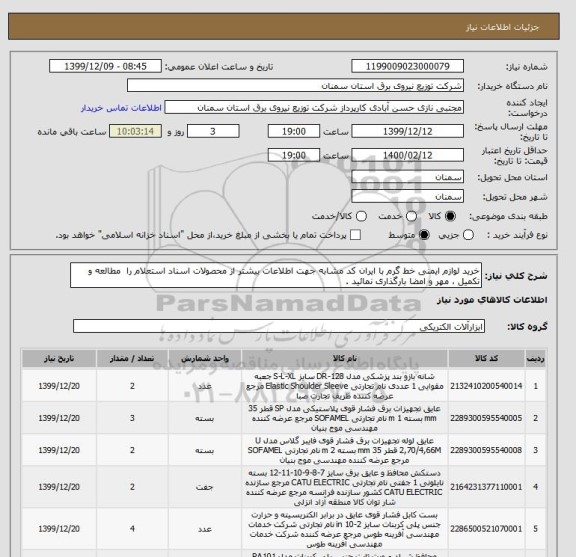Click the delivery province field سمنان
Image resolution: width=576 pixels, height=557 pixels.
(x=407, y=177)
